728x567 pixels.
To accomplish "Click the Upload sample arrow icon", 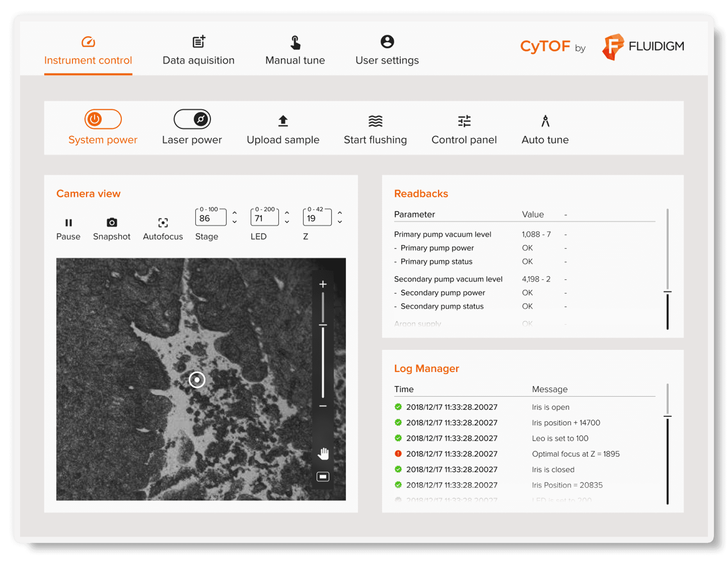I will (x=283, y=121).
